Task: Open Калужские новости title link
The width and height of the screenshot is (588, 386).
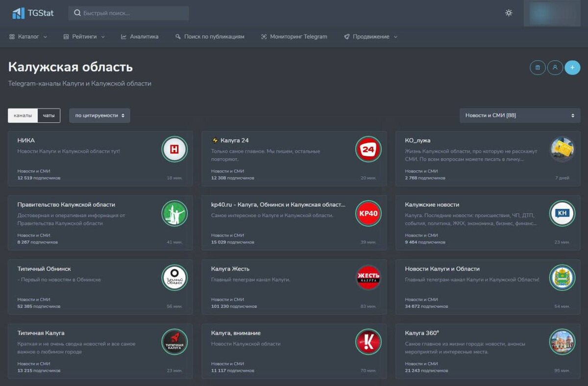Action: (432, 205)
